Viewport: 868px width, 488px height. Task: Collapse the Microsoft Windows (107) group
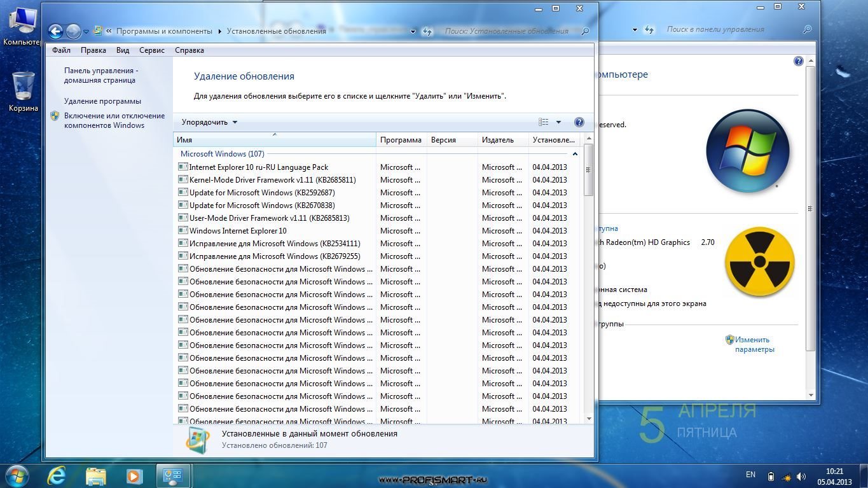tap(575, 154)
